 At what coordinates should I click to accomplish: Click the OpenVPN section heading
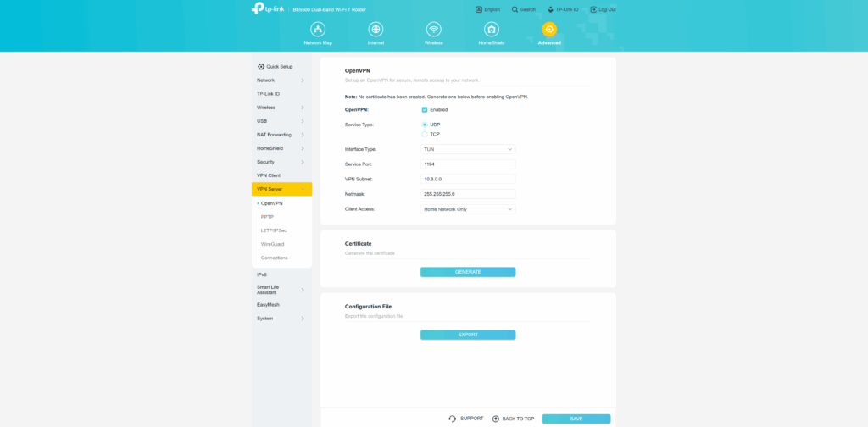coord(358,71)
